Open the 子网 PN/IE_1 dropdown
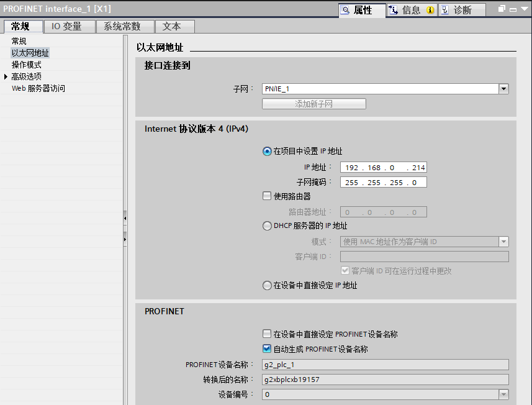This screenshot has height=405, width=532. coord(503,89)
